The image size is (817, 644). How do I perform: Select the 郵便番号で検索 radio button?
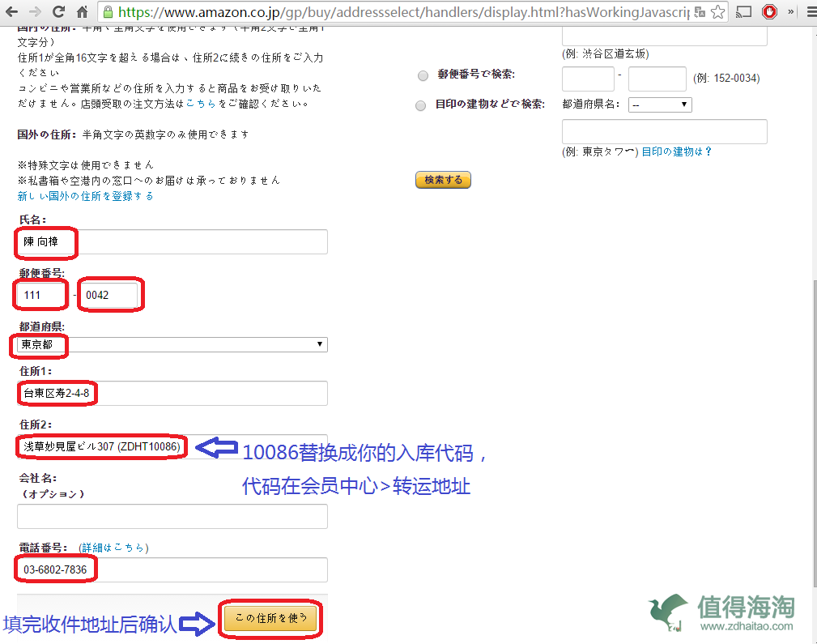click(423, 75)
